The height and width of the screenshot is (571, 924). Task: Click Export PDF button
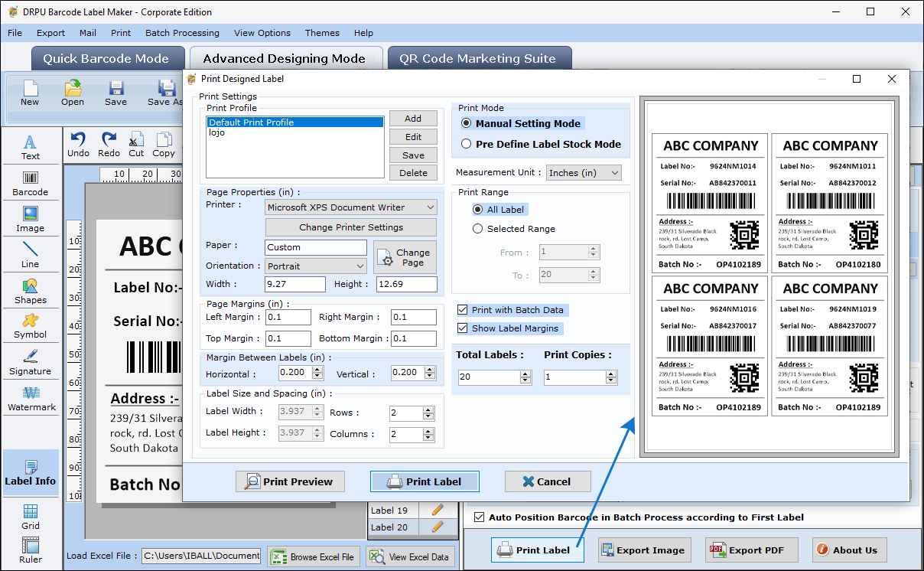point(751,550)
